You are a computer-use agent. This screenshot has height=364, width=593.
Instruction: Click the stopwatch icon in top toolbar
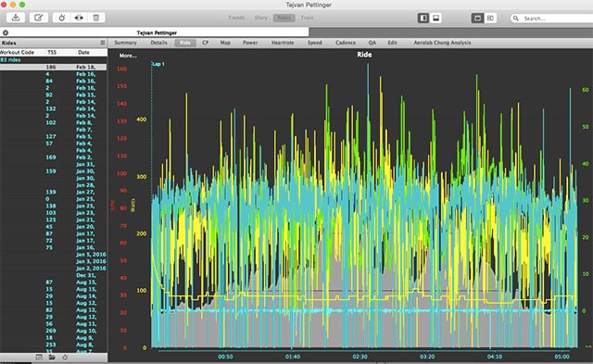[x=62, y=18]
